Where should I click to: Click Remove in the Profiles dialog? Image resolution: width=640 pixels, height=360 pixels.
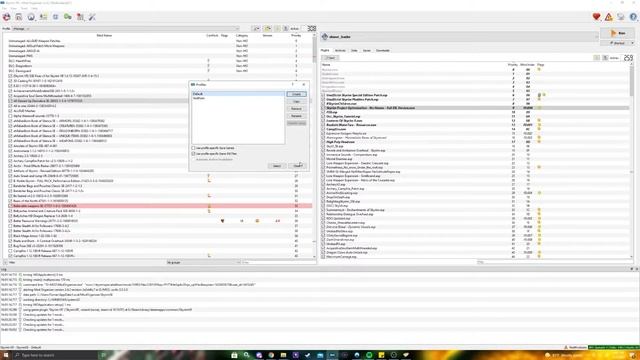tap(296, 109)
